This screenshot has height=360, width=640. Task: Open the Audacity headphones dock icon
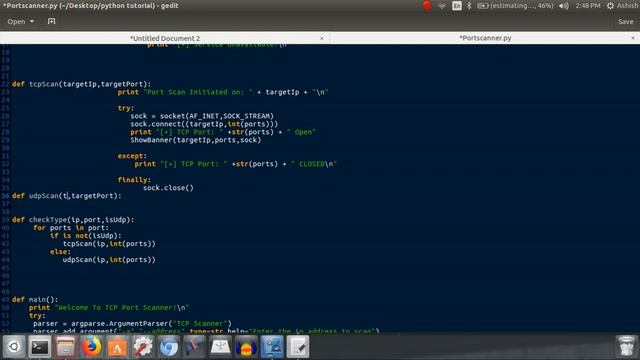246,347
